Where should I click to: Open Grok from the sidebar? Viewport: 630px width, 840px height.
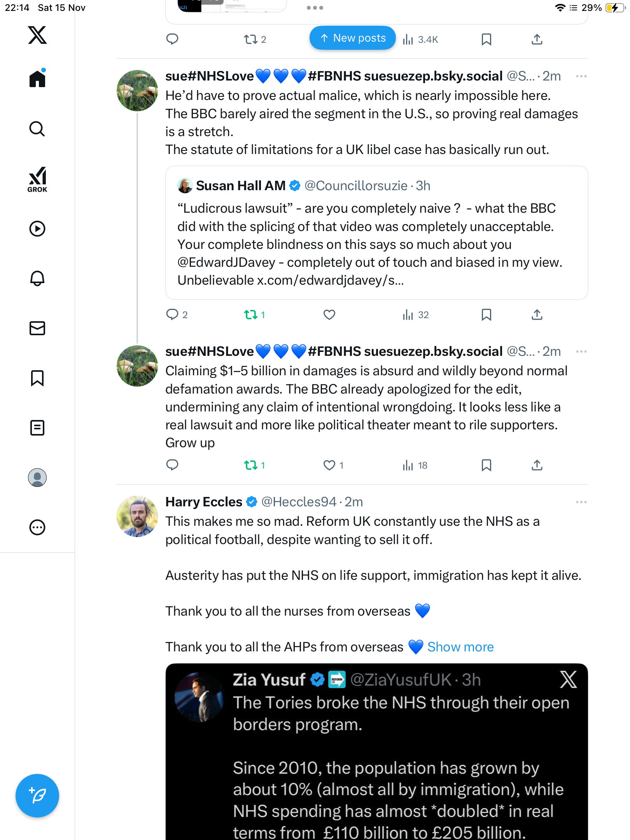(x=37, y=179)
